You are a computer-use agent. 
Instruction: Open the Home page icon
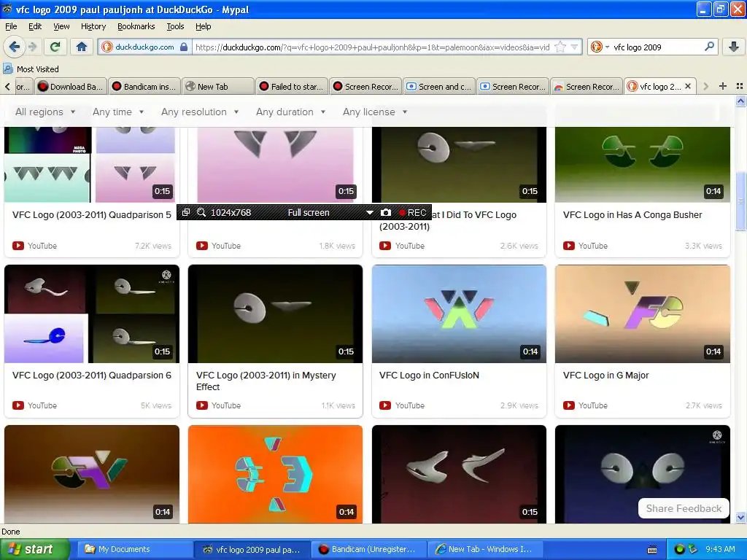click(x=82, y=47)
